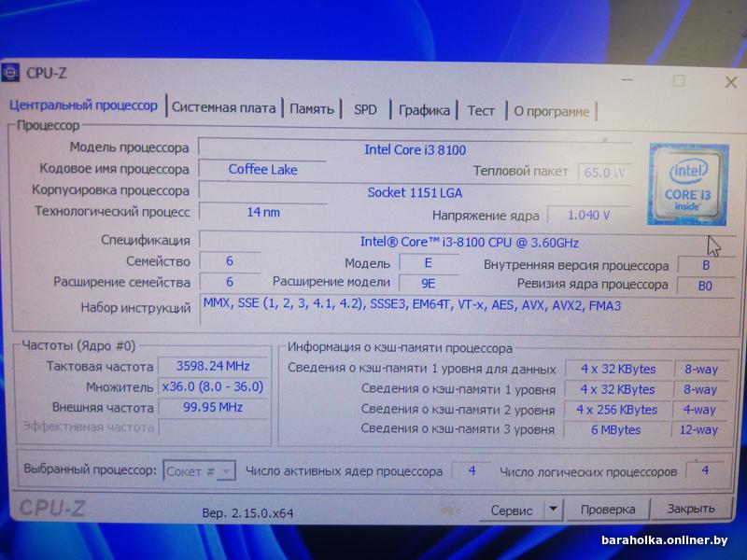747x560 pixels.
Task: Select the Intel Core i3 8100 model field
Action: click(415, 150)
